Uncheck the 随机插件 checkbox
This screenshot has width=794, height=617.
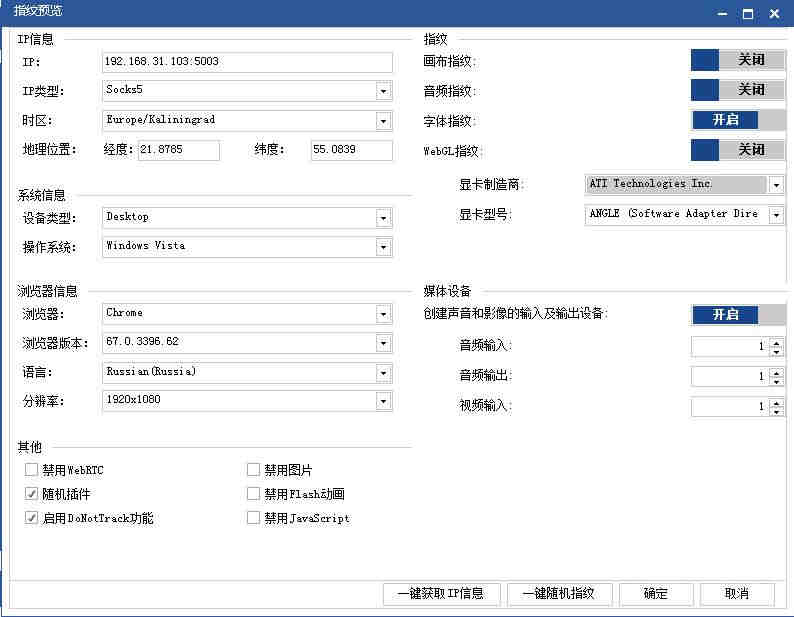coord(31,493)
